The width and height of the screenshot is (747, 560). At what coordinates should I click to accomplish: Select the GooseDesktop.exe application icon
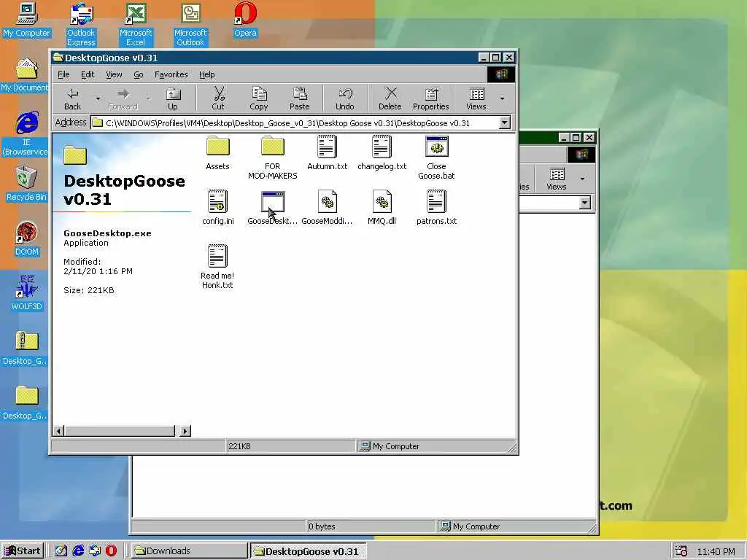273,201
